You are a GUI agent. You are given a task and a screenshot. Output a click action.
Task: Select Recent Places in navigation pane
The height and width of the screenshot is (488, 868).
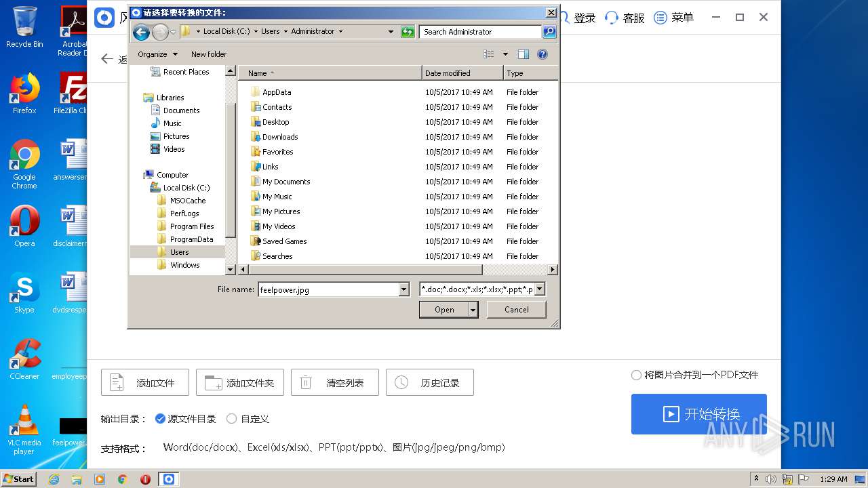pos(186,72)
